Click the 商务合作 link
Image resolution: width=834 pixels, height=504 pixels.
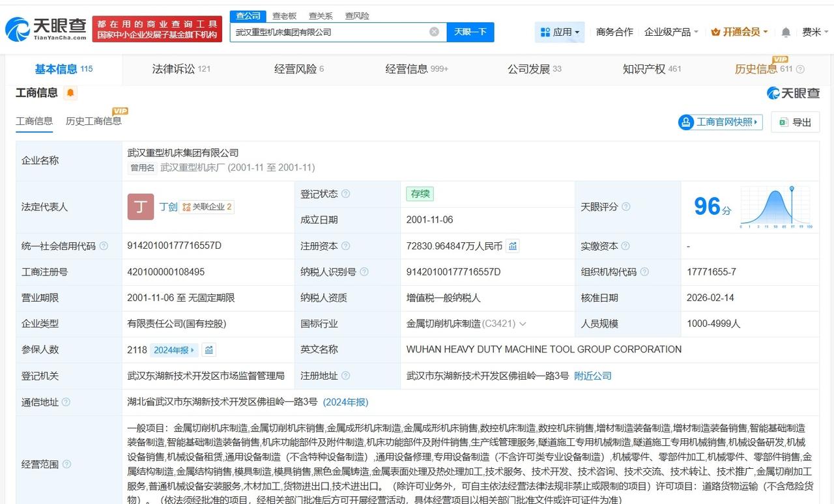point(614,32)
